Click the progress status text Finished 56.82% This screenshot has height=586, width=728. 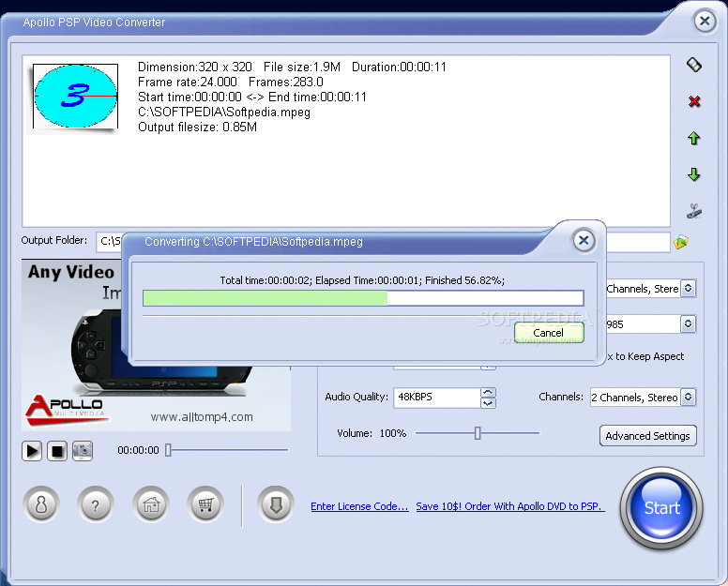464,280
